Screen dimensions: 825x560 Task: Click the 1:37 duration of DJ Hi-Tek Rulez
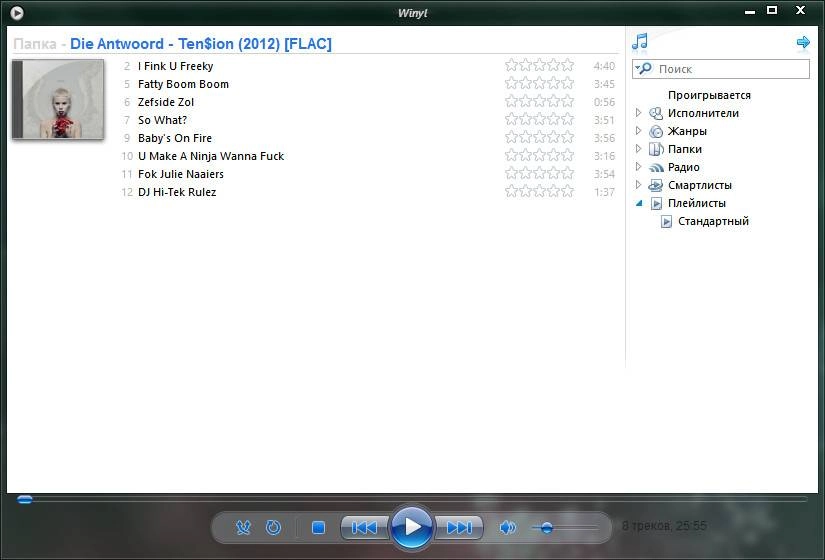605,192
